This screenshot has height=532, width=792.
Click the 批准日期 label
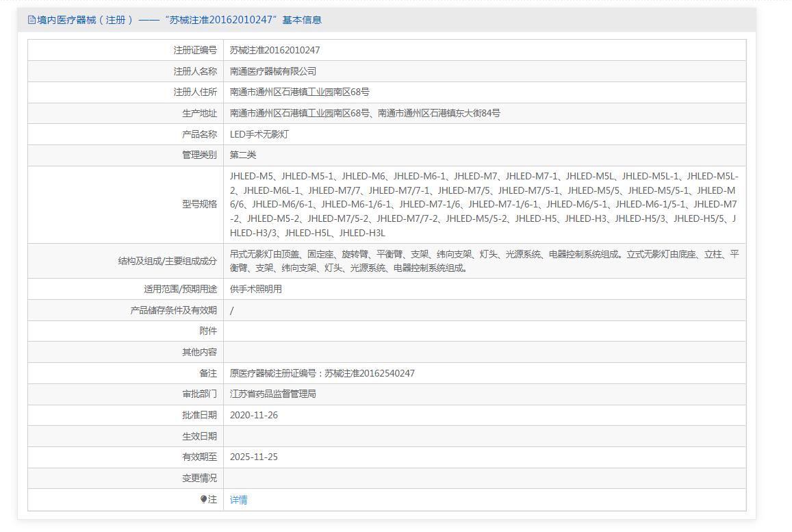199,416
